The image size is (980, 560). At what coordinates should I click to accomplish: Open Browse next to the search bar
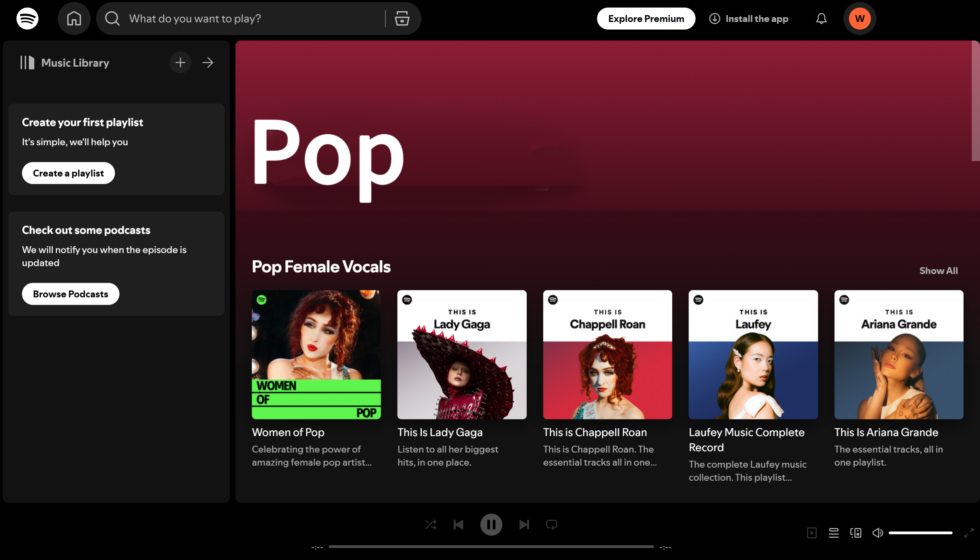pyautogui.click(x=402, y=18)
